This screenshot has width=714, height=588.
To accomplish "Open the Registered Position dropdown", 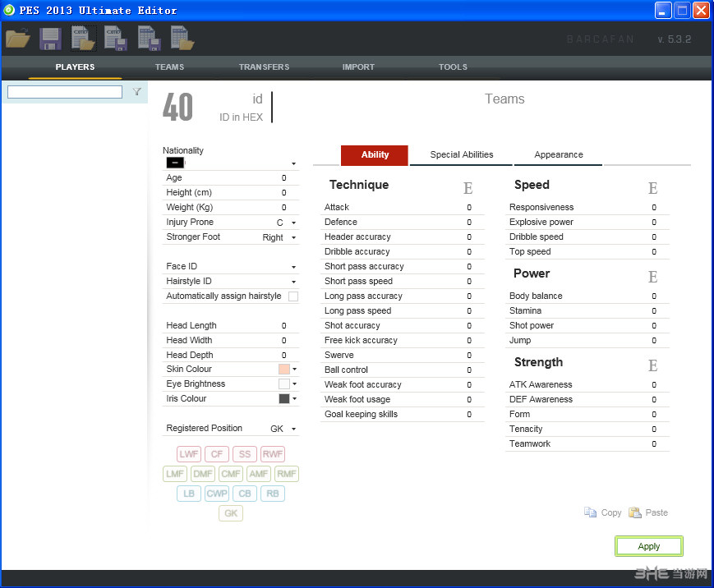I will coord(293,429).
